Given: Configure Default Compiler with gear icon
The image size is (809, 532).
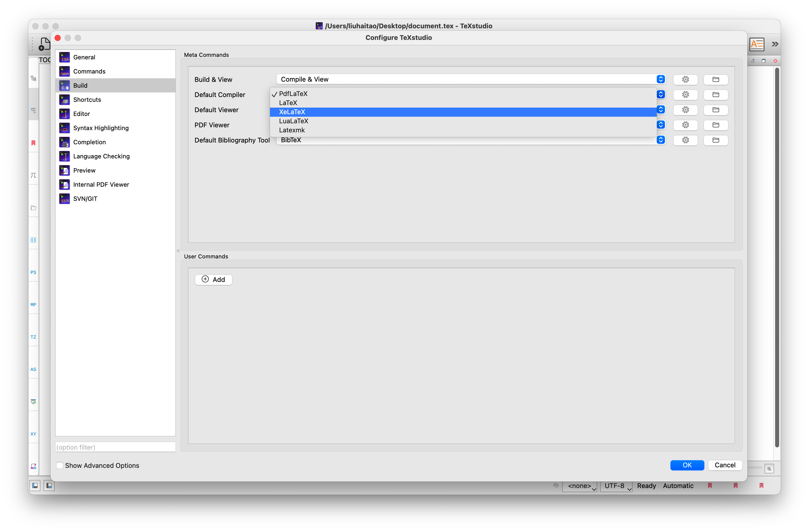Looking at the screenshot, I should 685,95.
